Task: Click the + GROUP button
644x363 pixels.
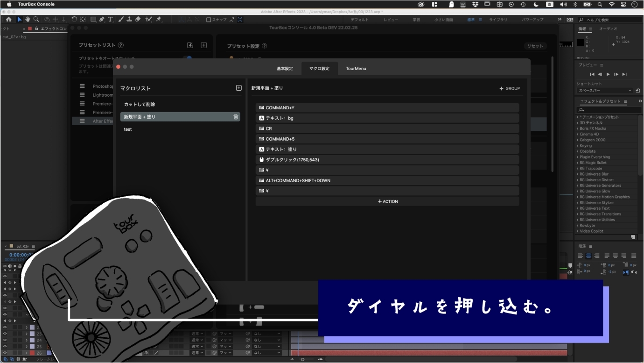Action: pyautogui.click(x=510, y=88)
